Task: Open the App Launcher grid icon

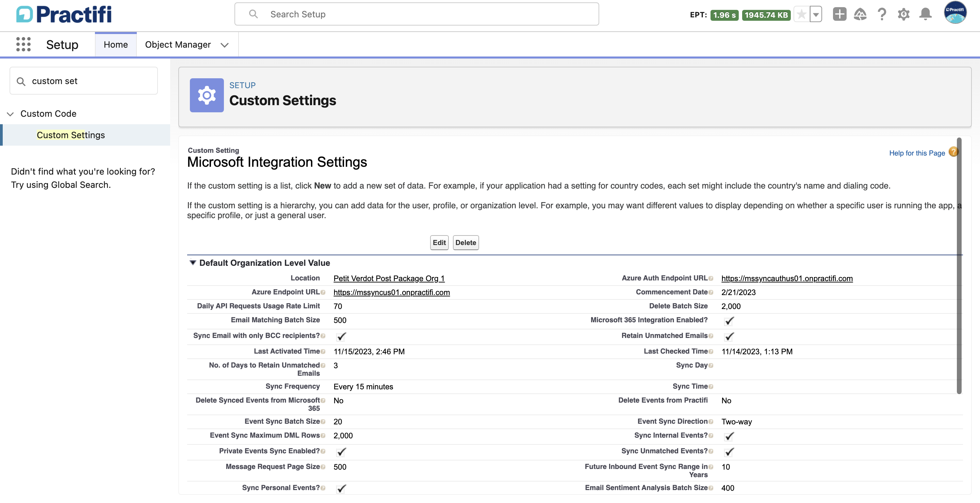Action: point(23,45)
